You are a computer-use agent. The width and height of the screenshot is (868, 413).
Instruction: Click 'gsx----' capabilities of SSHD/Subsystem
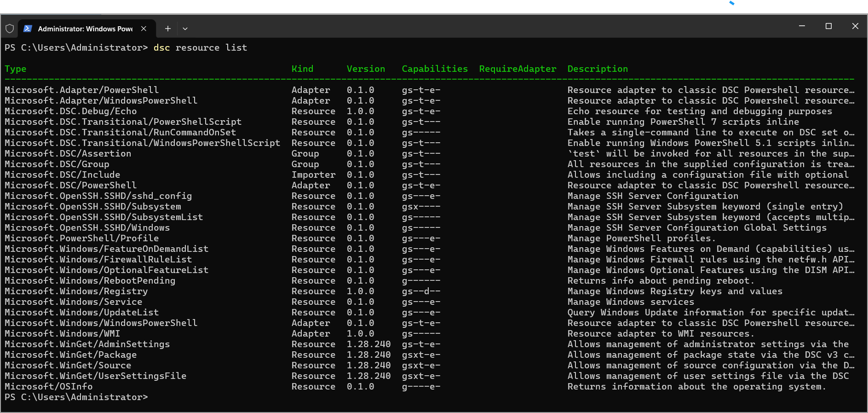tap(421, 207)
